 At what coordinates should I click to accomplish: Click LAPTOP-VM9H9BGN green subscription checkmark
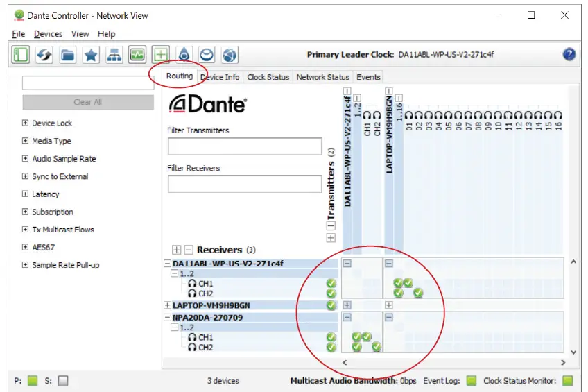point(331,305)
